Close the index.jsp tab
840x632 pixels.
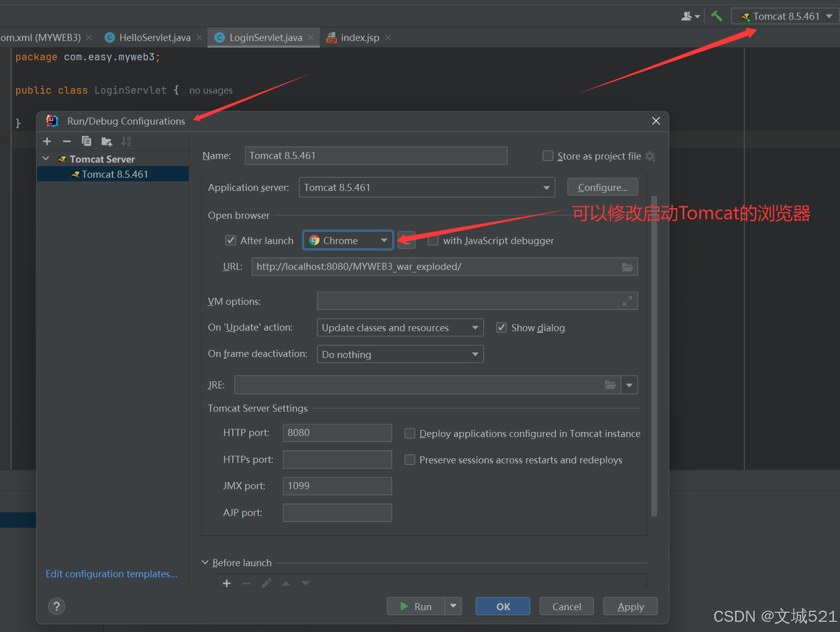coord(388,37)
